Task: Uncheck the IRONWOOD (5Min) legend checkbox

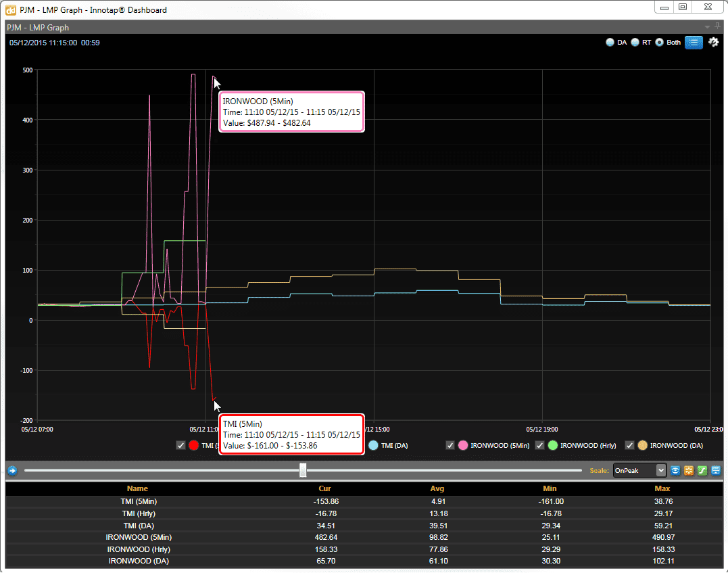Action: tap(450, 445)
